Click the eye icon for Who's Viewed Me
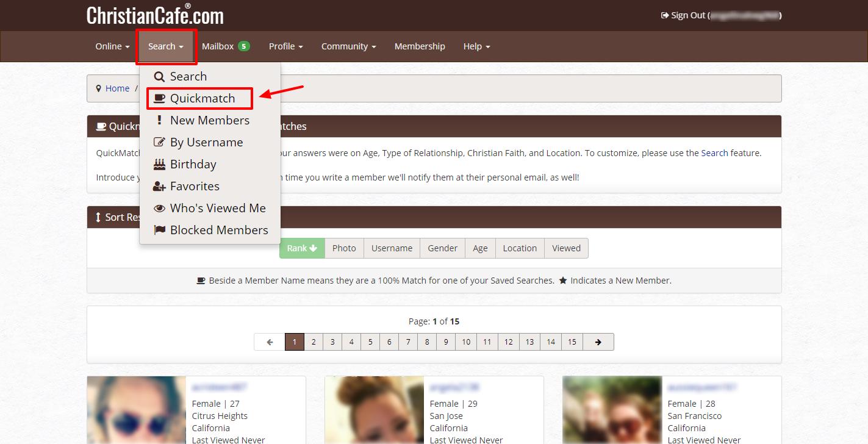This screenshot has height=444, width=868. [x=159, y=208]
